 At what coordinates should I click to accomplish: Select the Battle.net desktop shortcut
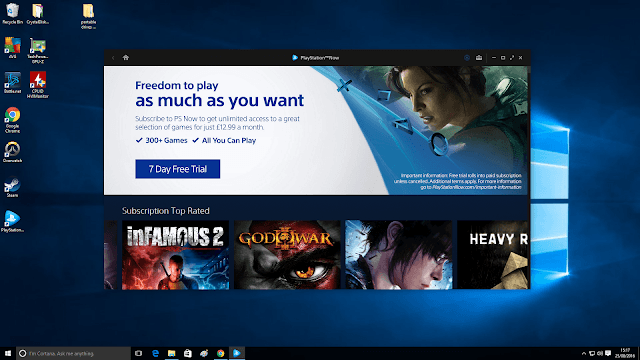pos(12,83)
